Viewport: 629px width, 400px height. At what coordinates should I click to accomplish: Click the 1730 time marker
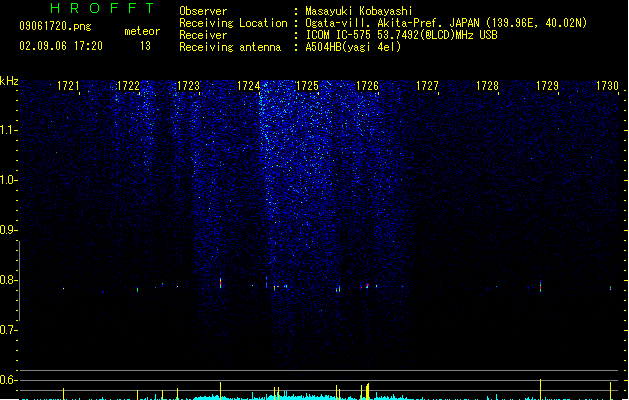(607, 86)
